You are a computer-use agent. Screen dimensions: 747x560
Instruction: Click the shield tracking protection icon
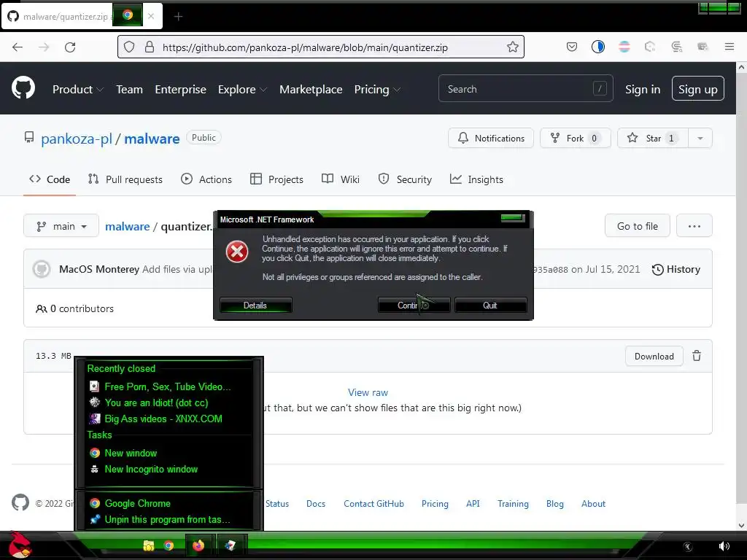click(129, 47)
